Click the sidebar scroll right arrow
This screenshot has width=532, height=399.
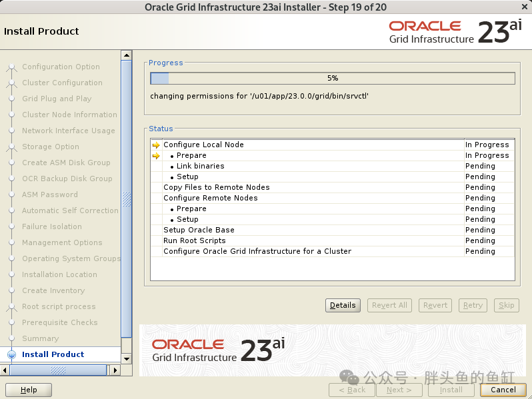pos(115,370)
